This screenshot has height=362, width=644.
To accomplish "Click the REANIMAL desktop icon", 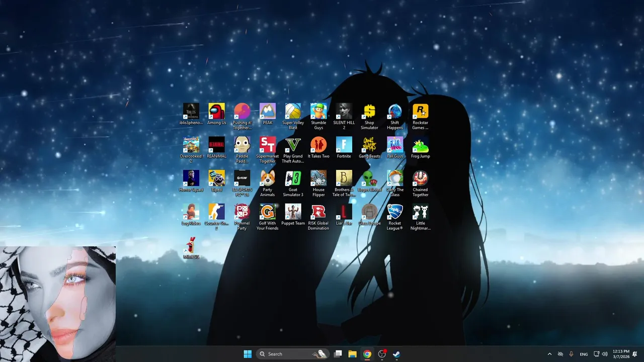I will coord(217,148).
